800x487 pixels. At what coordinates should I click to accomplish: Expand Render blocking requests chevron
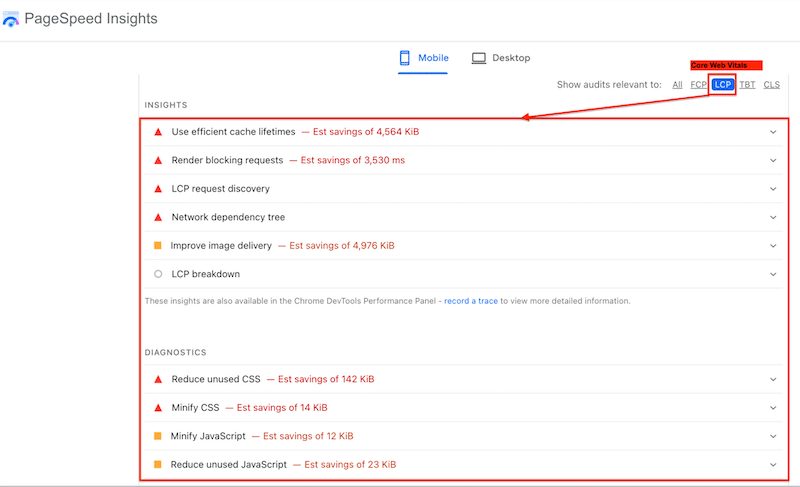click(x=773, y=161)
